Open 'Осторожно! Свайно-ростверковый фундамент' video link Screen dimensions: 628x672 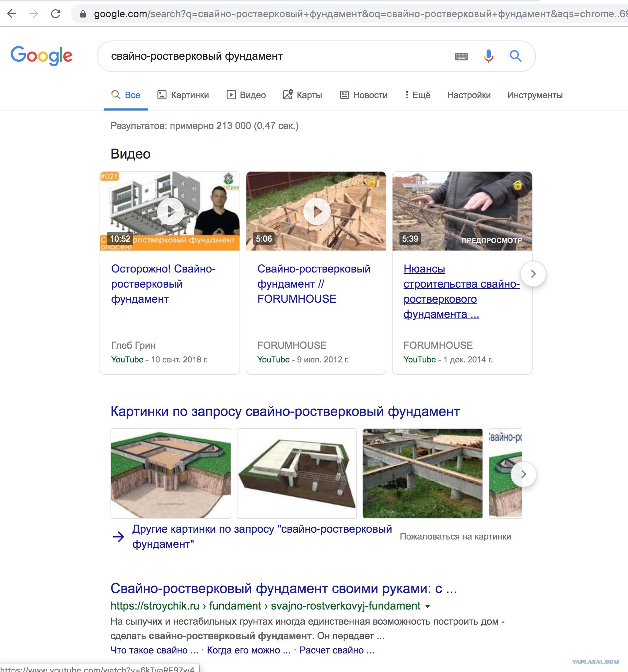(163, 284)
